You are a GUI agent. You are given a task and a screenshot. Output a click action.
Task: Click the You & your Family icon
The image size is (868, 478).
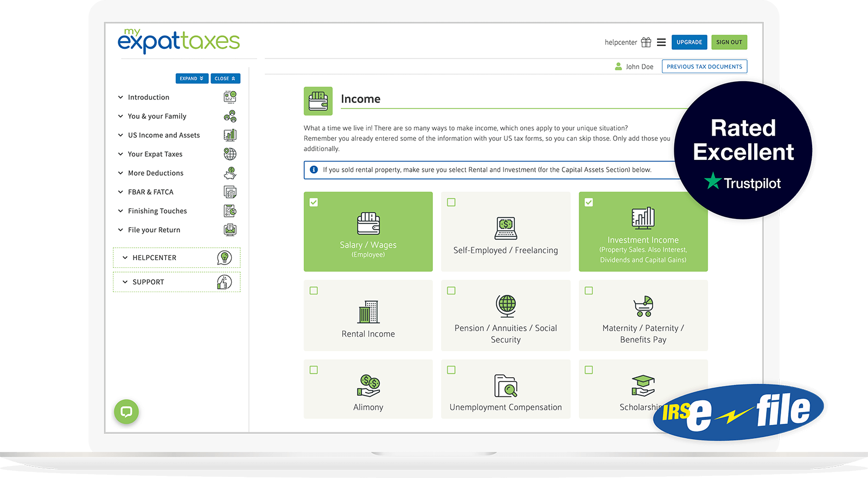point(230,116)
